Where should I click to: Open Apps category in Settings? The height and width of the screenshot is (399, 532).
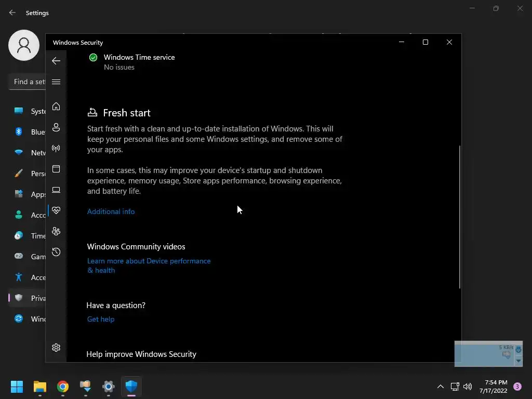[x=27, y=194]
